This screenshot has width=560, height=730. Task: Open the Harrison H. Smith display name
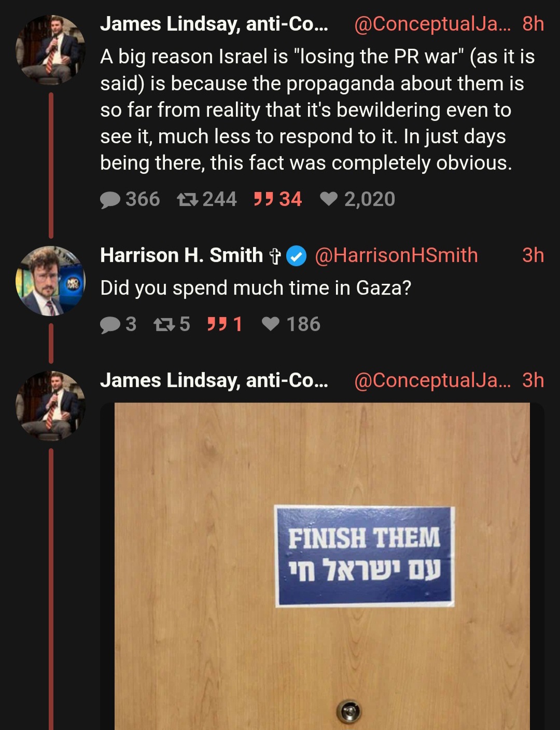pos(182,255)
